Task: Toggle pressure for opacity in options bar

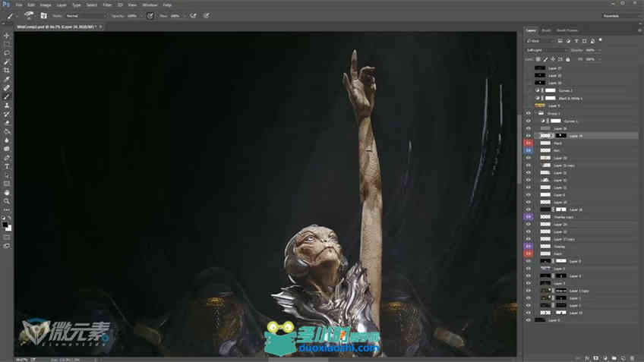Action: tap(150, 16)
